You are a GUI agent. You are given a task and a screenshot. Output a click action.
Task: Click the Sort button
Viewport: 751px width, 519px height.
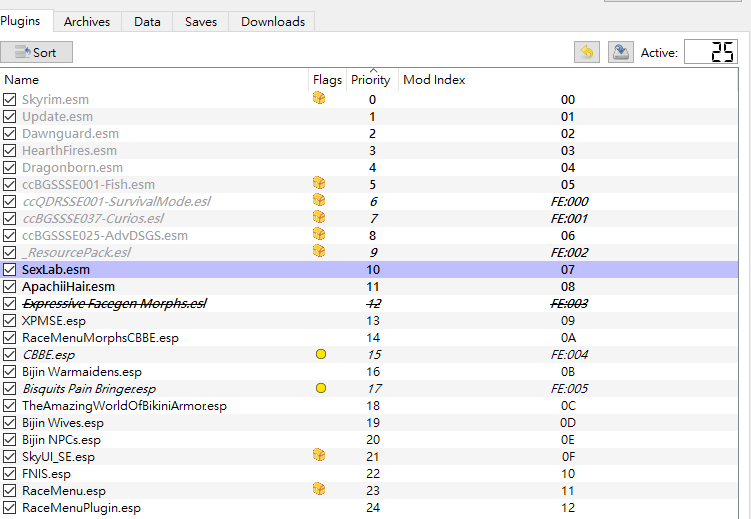[36, 52]
